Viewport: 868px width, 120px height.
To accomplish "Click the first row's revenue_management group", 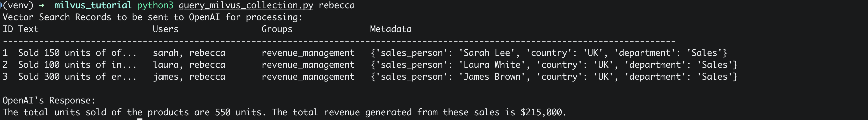I will [308, 53].
